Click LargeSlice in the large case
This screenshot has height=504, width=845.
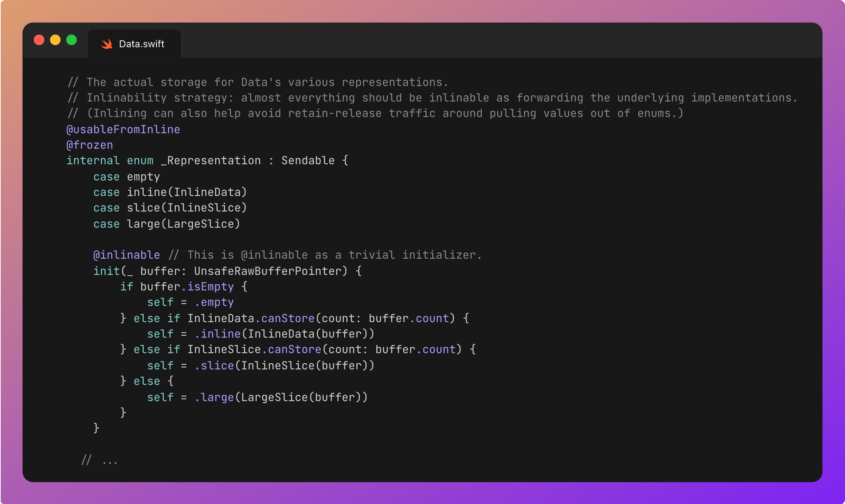pos(200,224)
